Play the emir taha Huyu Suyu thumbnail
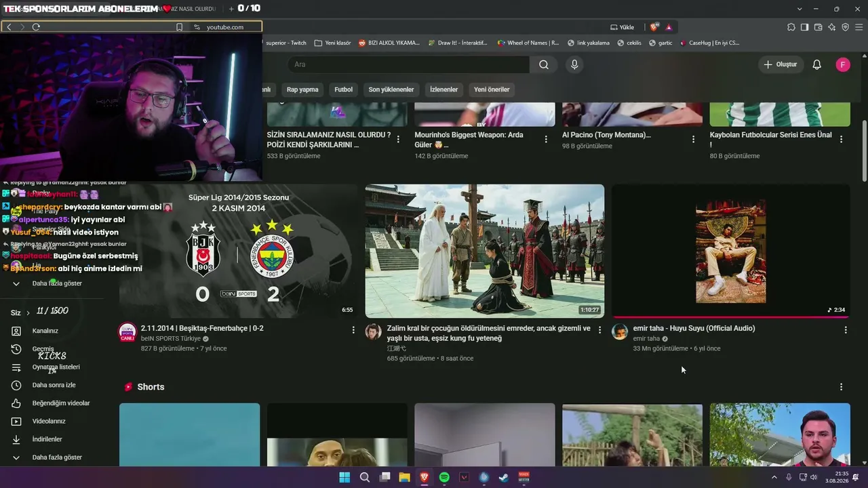Viewport: 868px width, 488px height. point(731,251)
